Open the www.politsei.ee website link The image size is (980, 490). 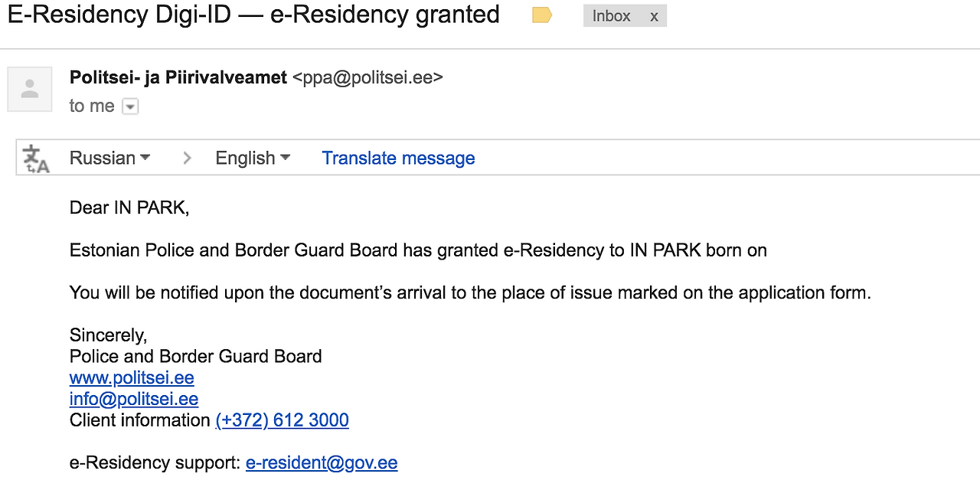[132, 377]
